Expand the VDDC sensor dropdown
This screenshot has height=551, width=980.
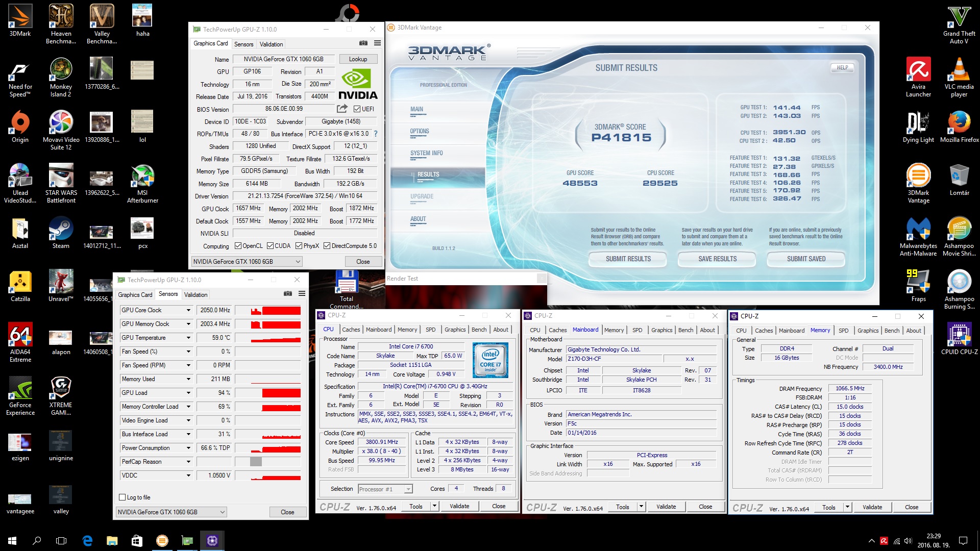click(x=188, y=475)
